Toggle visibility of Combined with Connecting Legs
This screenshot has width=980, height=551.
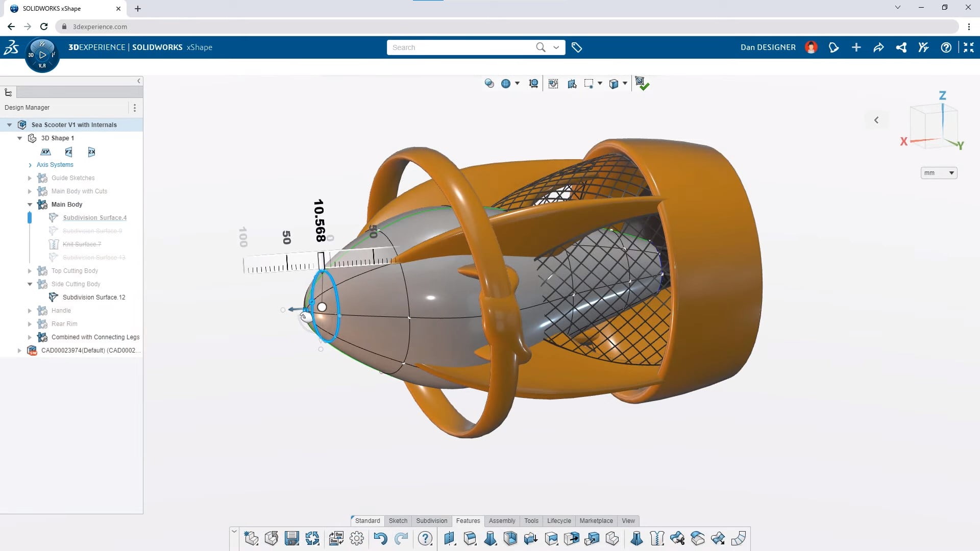tap(42, 336)
